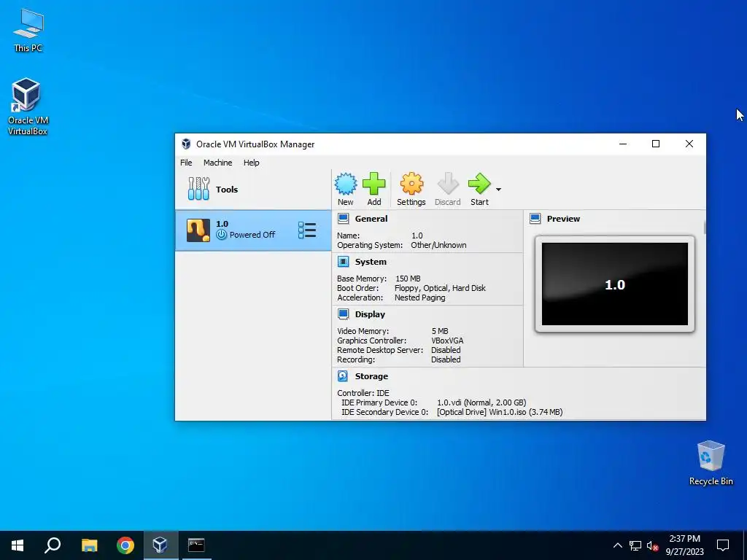The image size is (747, 560).
Task: Select the Oracle VM VirtualBox desktop shortcut
Action: (27, 106)
